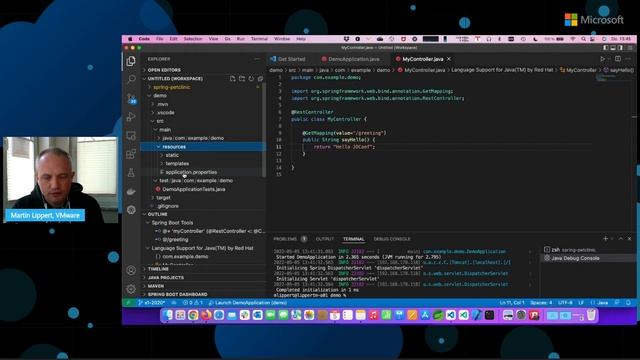The height and width of the screenshot is (360, 640).
Task: Close the MyController.java tab
Action: tap(449, 59)
